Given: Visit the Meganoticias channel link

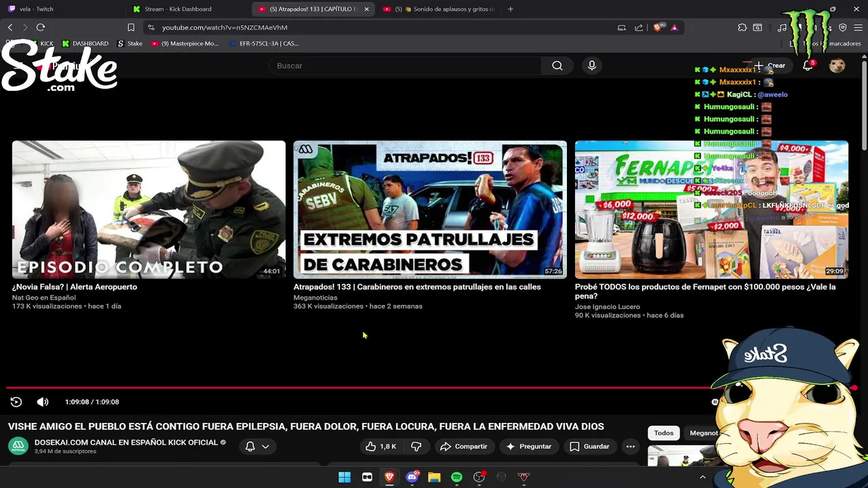Looking at the screenshot, I should pos(315,298).
